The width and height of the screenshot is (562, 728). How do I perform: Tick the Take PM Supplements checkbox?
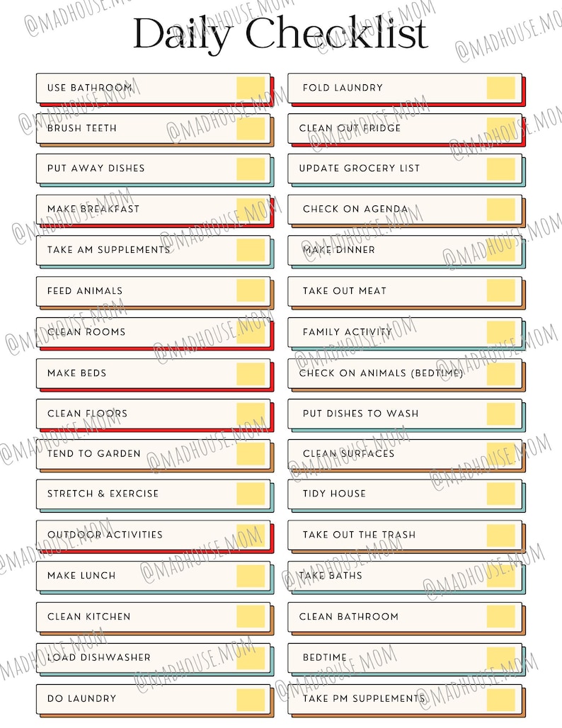click(x=500, y=699)
